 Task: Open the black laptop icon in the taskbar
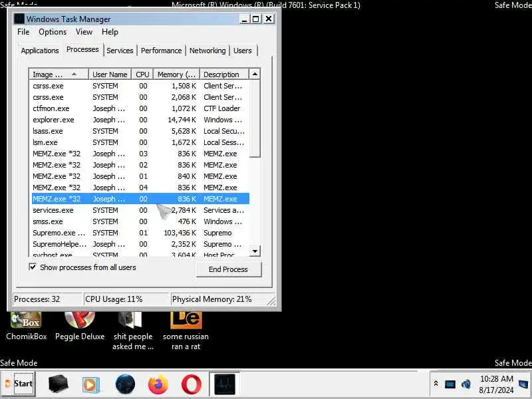[58, 384]
